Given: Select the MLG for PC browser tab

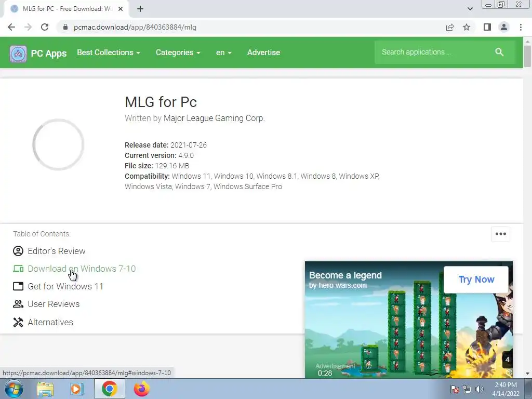Looking at the screenshot, I should (67, 9).
